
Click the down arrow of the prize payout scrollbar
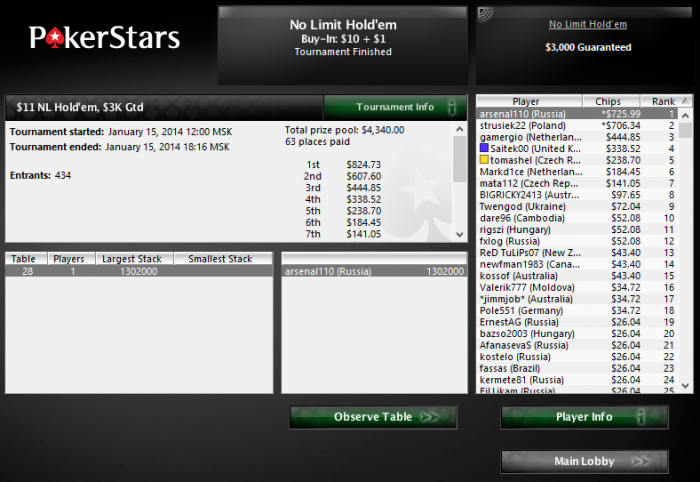pyautogui.click(x=459, y=234)
